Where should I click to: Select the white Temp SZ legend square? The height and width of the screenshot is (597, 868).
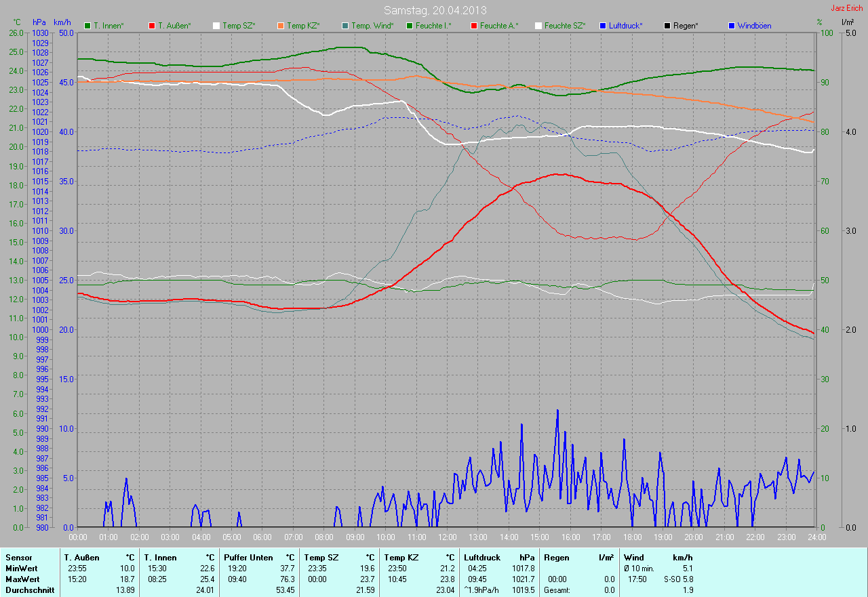click(x=216, y=26)
